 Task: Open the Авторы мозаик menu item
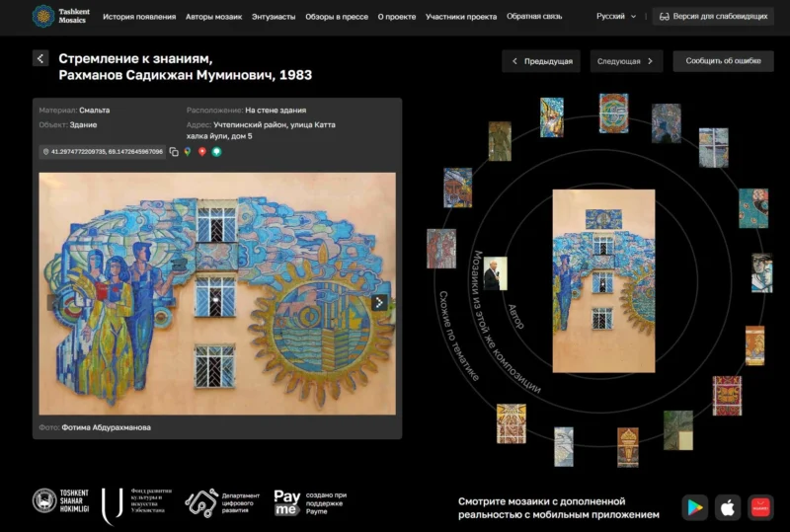(213, 17)
